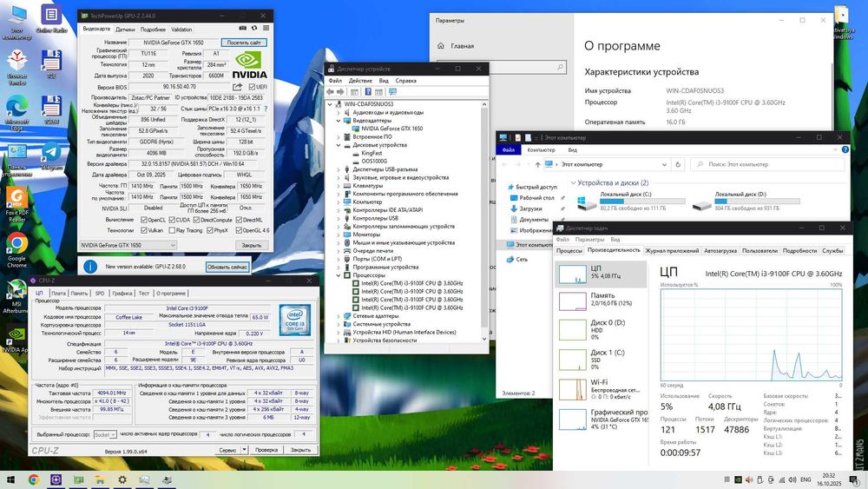Image resolution: width=868 pixels, height=489 pixels.
Task: Click the bus interface question mark in GPU-Z
Action: 266,109
